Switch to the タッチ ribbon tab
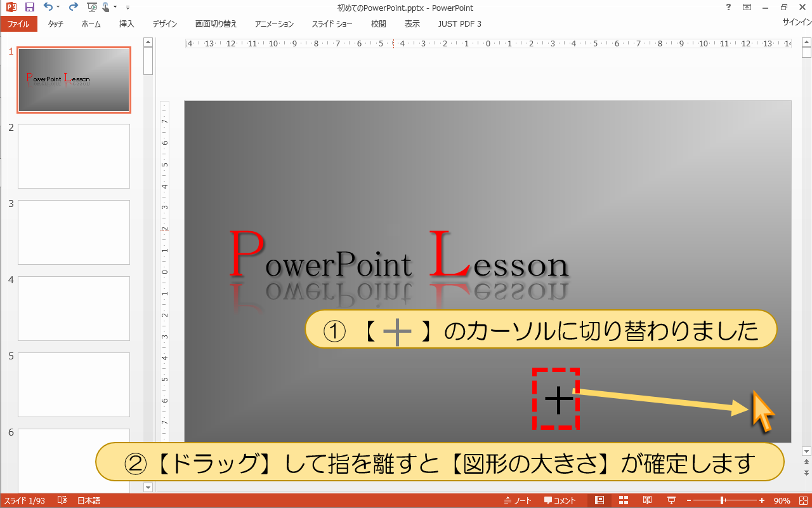This screenshot has width=812, height=508. coord(55,24)
